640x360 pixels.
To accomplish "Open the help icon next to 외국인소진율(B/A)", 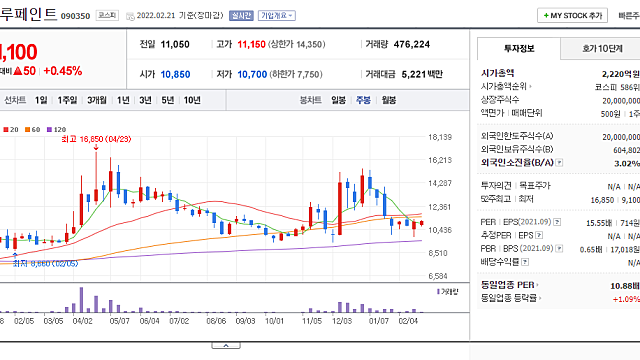I will (x=560, y=162).
